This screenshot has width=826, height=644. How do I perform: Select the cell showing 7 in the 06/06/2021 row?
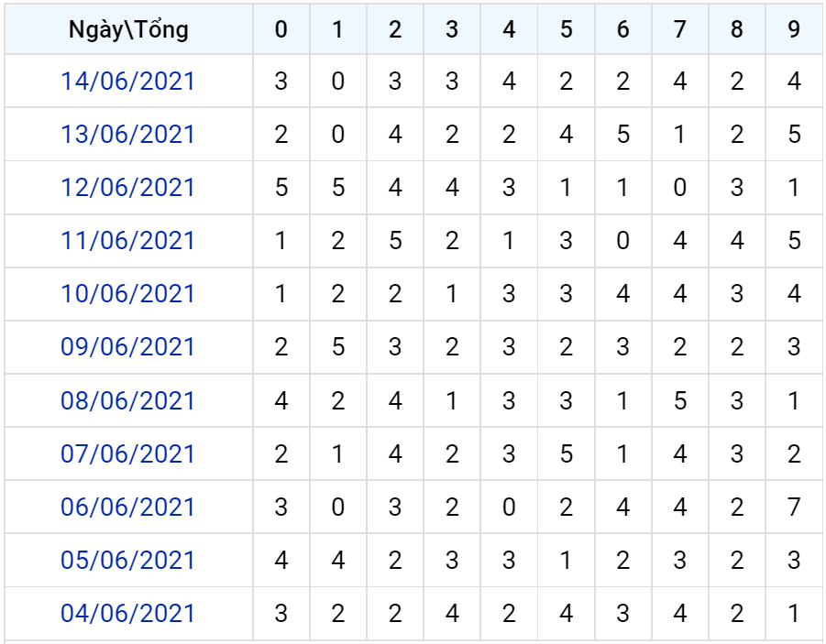coord(794,508)
